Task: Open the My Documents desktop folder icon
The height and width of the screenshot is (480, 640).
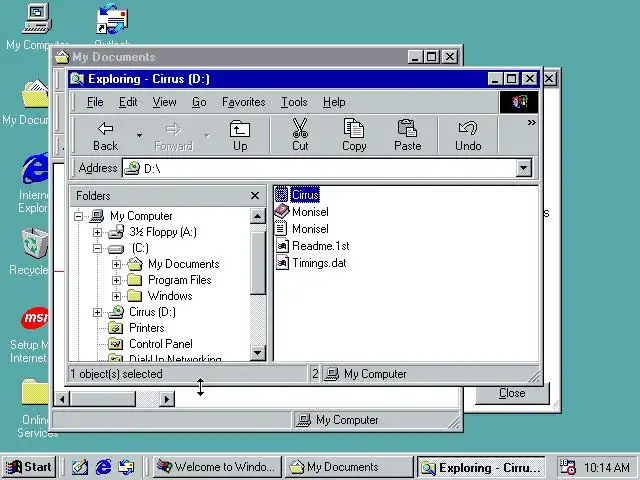Action: 36,95
